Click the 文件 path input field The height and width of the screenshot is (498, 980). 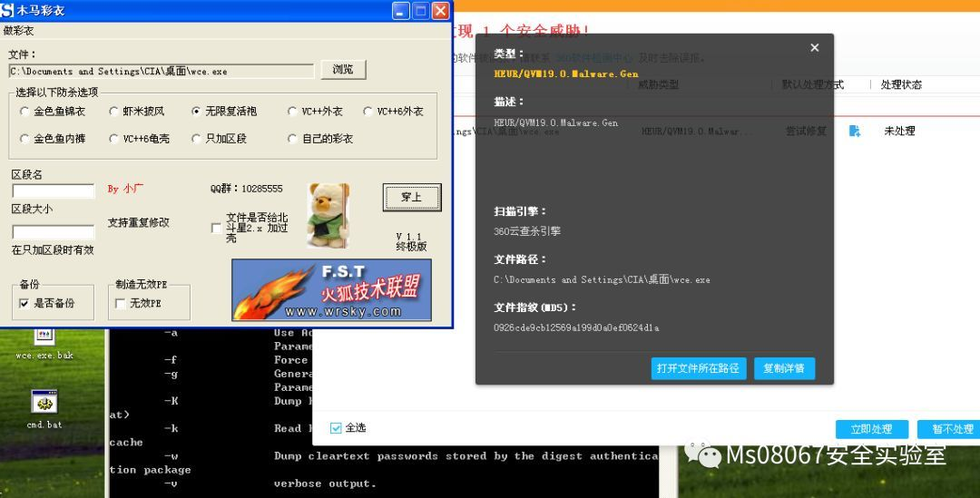pos(162,72)
